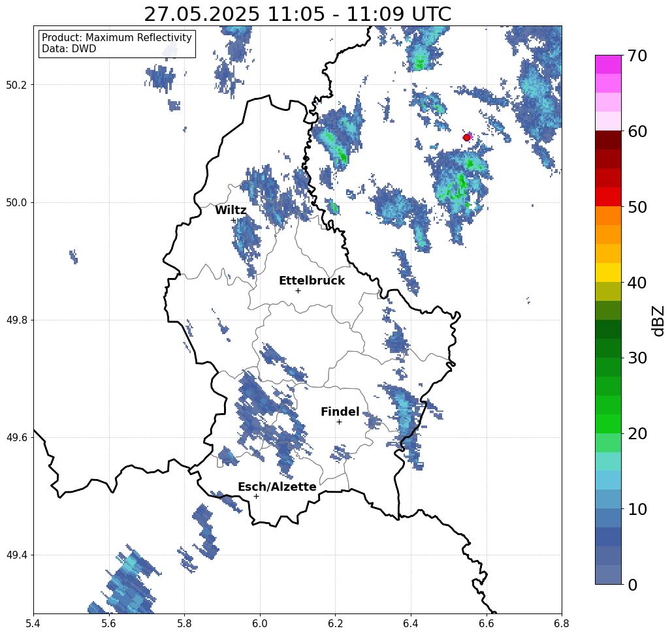Click the dBZ colorbar label
Viewport: 672px width, 635px height.
659,320
